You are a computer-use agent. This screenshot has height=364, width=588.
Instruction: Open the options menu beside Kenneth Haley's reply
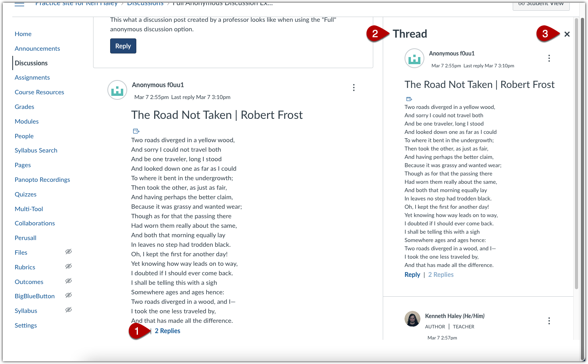(x=549, y=320)
